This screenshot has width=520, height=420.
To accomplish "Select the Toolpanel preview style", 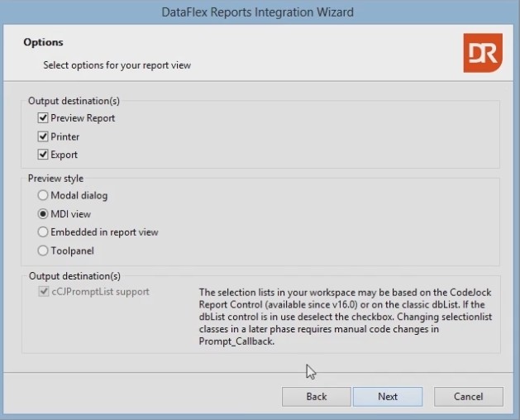I will 43,251.
